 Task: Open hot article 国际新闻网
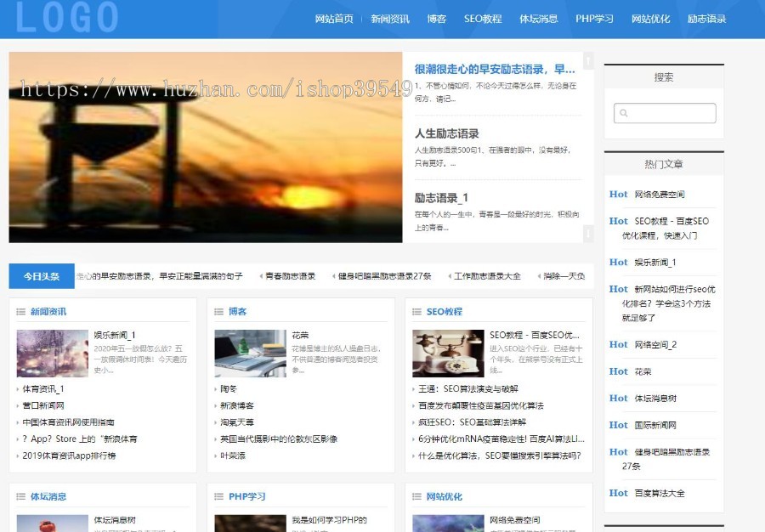click(655, 425)
